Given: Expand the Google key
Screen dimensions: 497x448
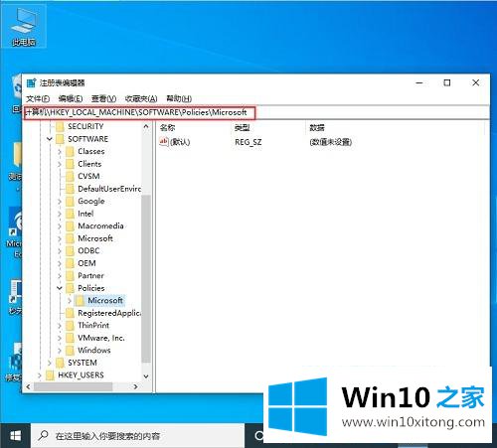Looking at the screenshot, I should pos(60,202).
